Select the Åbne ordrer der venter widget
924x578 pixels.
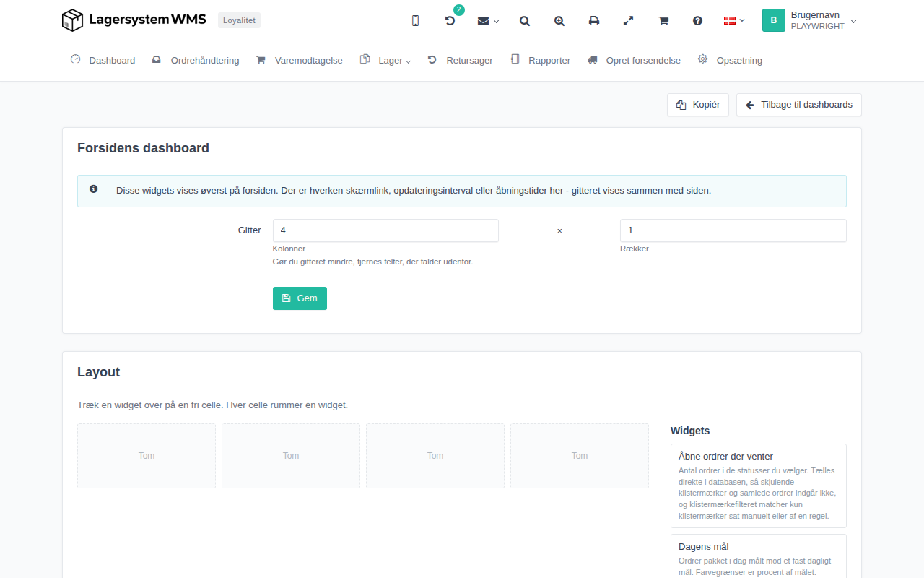click(759, 486)
